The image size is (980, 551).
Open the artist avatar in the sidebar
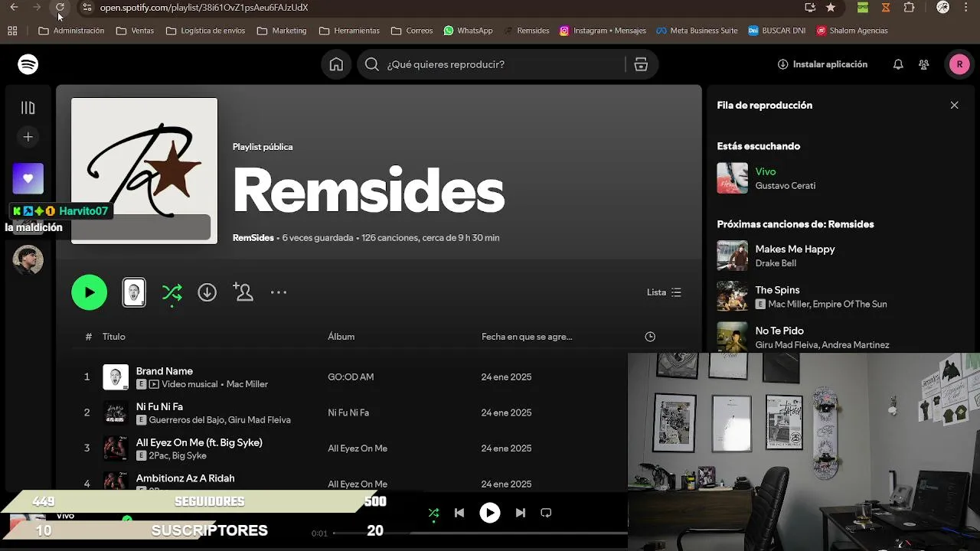(28, 260)
